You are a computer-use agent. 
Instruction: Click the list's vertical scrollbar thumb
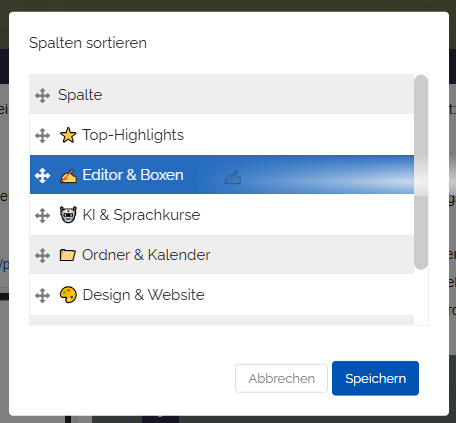point(421,172)
